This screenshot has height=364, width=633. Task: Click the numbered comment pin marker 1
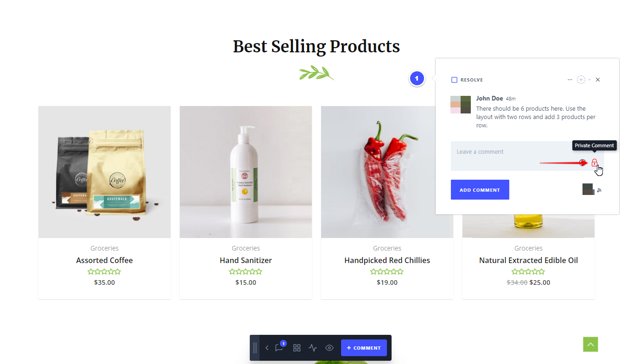(x=417, y=79)
